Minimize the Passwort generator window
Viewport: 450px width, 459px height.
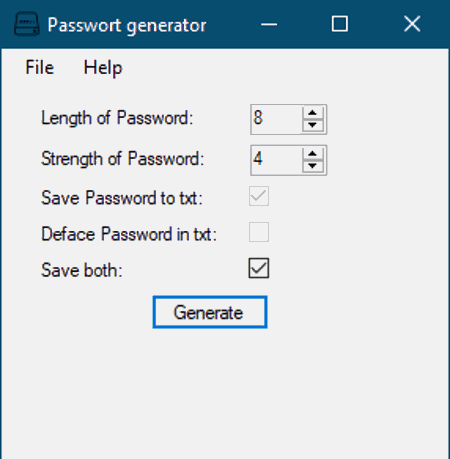point(269,24)
